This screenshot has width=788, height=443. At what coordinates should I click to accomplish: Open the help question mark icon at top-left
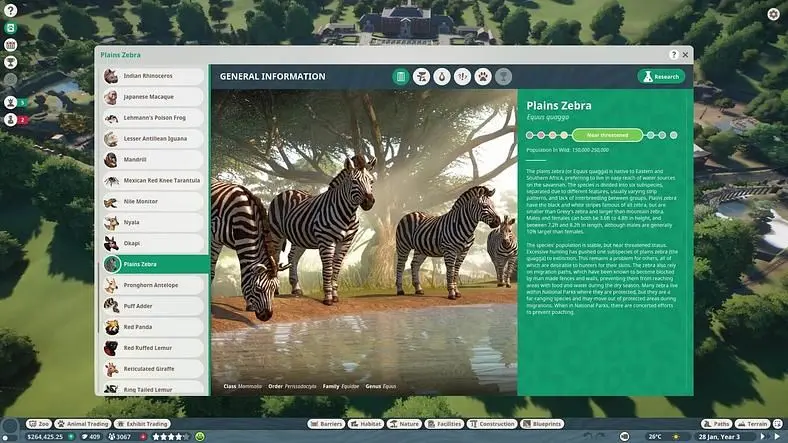click(10, 10)
